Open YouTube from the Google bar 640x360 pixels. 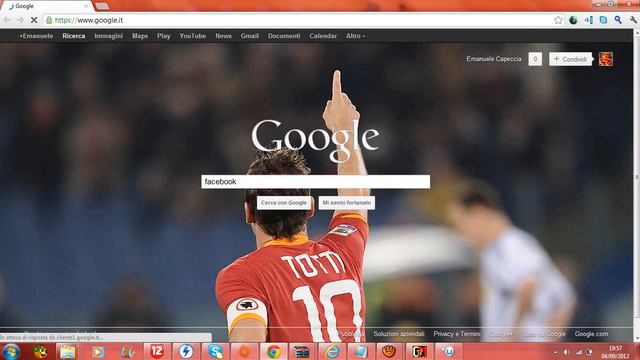pos(193,36)
